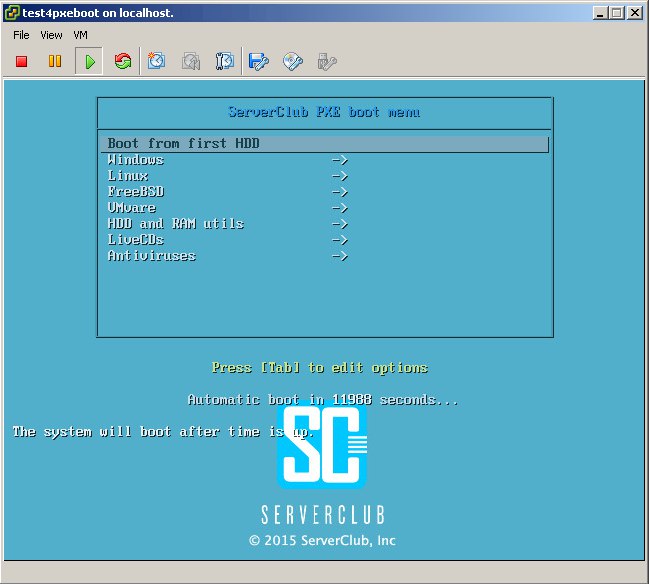Revert to snapshot with the greyed icon

click(x=191, y=61)
